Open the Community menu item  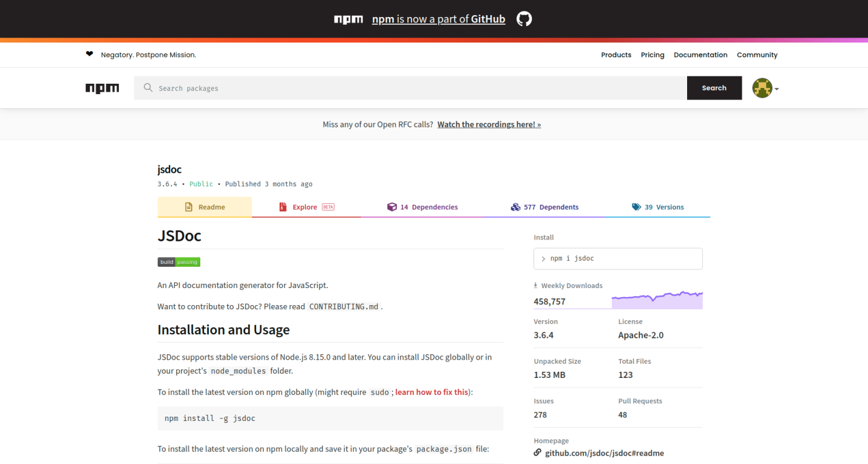[x=757, y=55]
